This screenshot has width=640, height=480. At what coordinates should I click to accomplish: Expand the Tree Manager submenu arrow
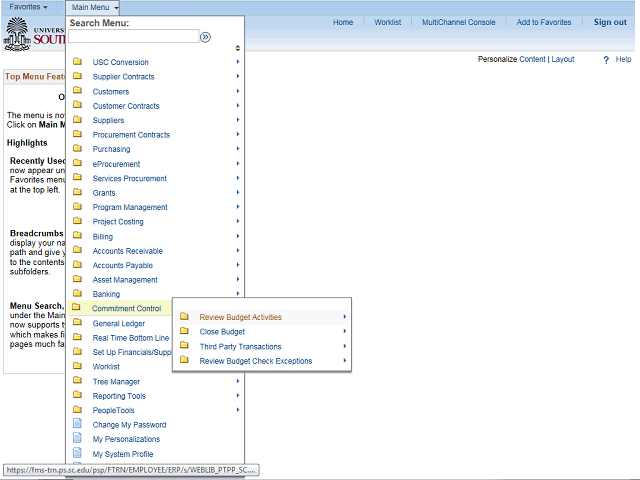[238, 381]
